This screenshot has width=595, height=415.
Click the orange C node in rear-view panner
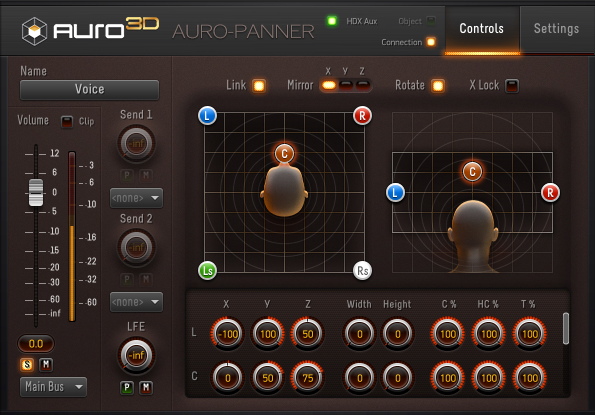[x=472, y=171]
